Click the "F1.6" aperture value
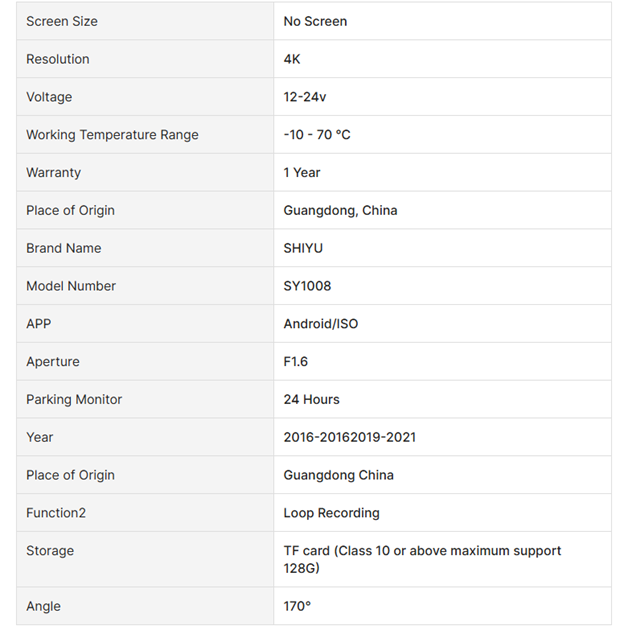The image size is (624, 634). 296,362
